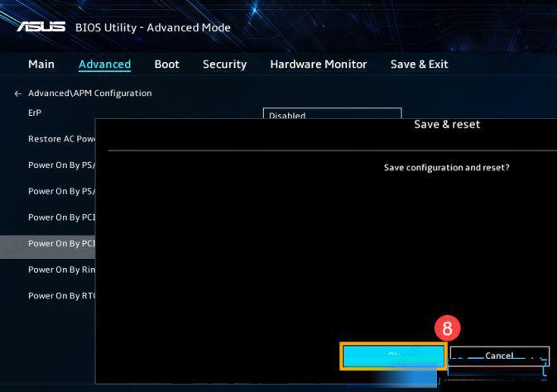This screenshot has height=392, width=557.
Task: Click the red step 8 badge
Action: [447, 328]
